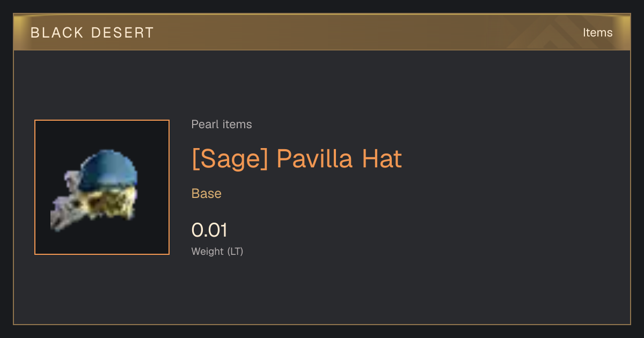Click the [Sage] class tag in title
The height and width of the screenshot is (338, 644).
coord(230,159)
